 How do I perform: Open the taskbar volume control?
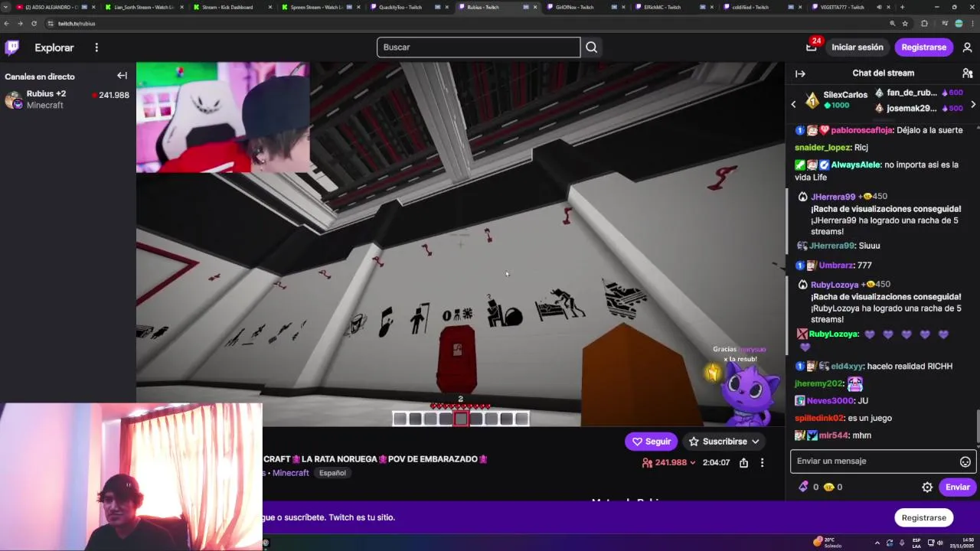point(939,543)
